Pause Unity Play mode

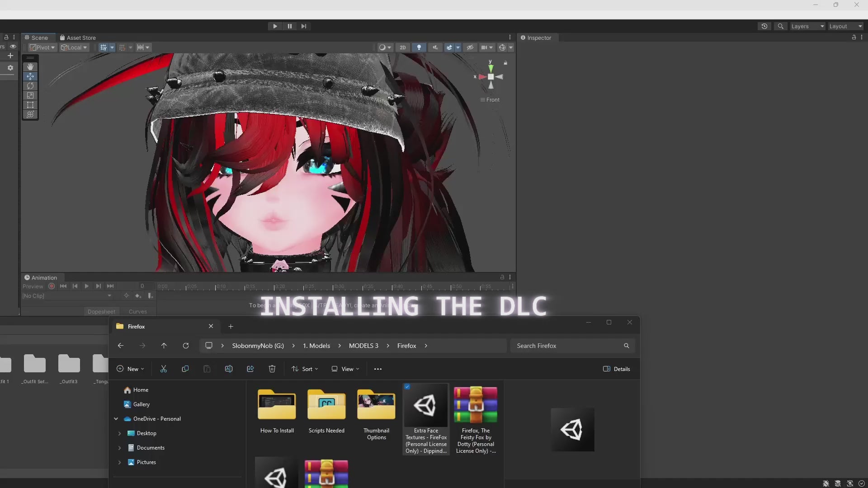(x=289, y=26)
